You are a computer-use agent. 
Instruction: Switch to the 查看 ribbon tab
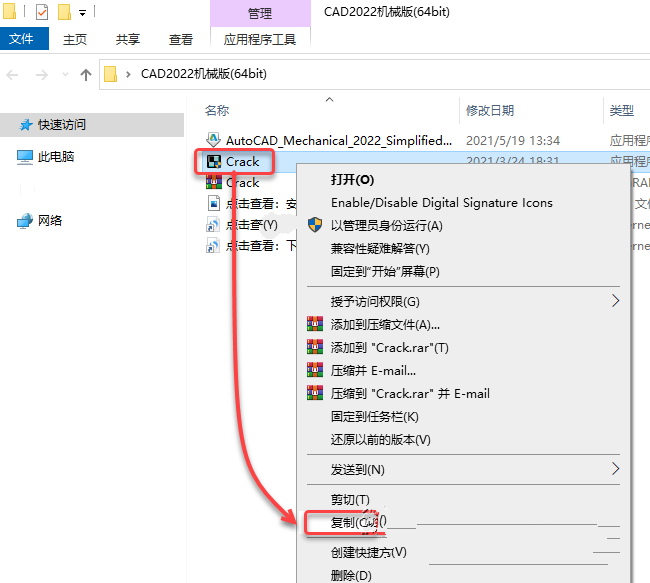pyautogui.click(x=181, y=39)
